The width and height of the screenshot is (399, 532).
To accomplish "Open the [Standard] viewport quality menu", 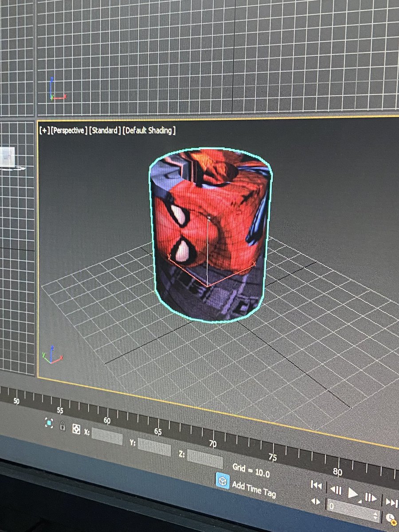I will 105,130.
